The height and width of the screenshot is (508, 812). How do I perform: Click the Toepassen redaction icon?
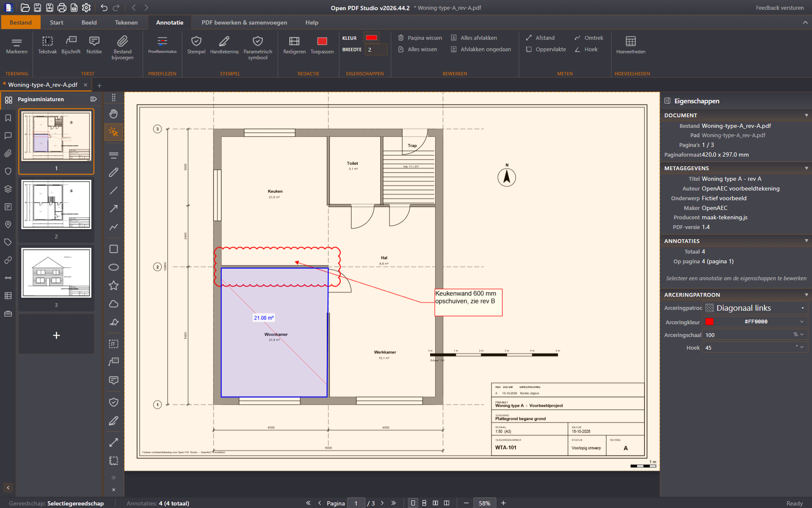322,45
